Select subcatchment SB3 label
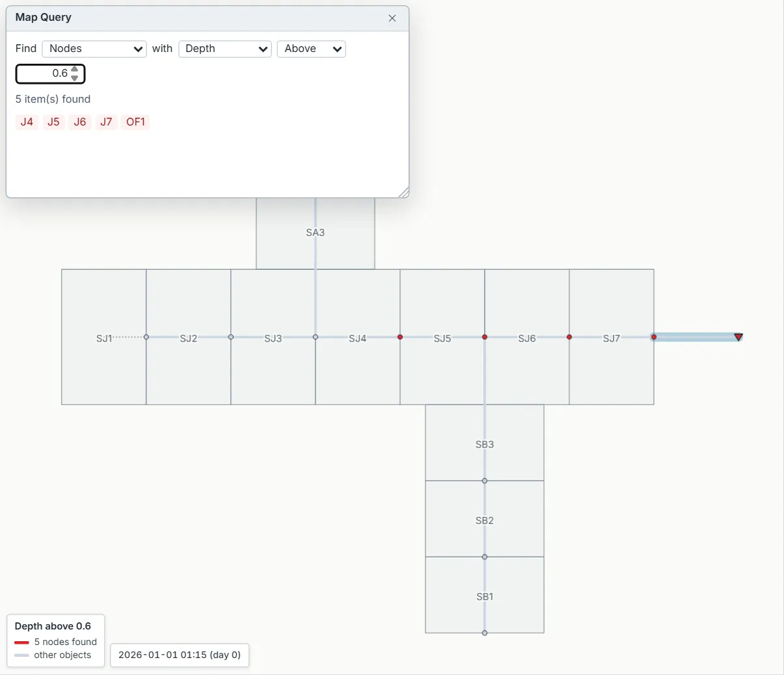The width and height of the screenshot is (784, 675). pyautogui.click(x=485, y=445)
